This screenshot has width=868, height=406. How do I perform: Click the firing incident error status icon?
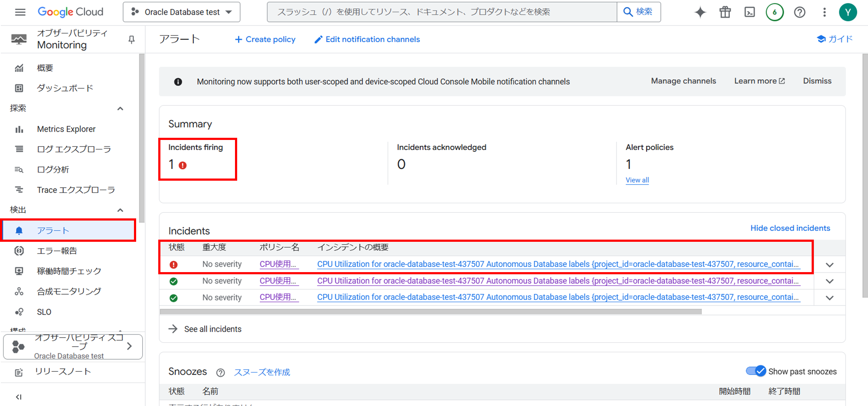point(173,265)
